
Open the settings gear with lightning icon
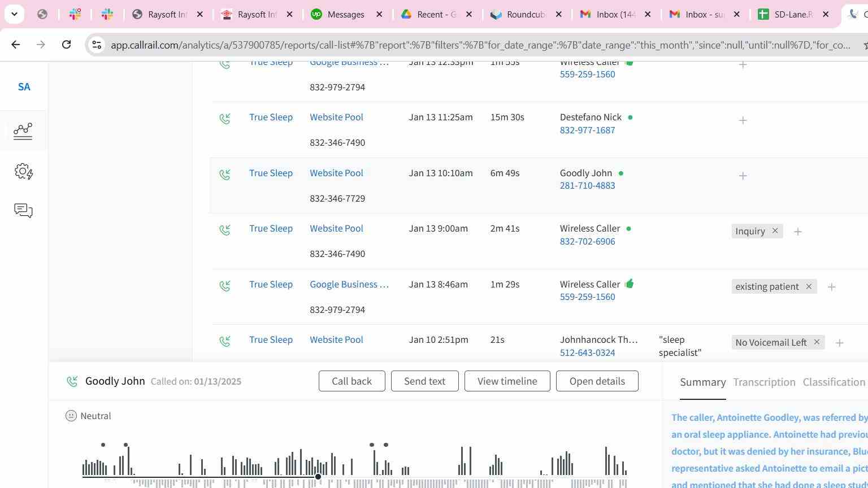[23, 171]
